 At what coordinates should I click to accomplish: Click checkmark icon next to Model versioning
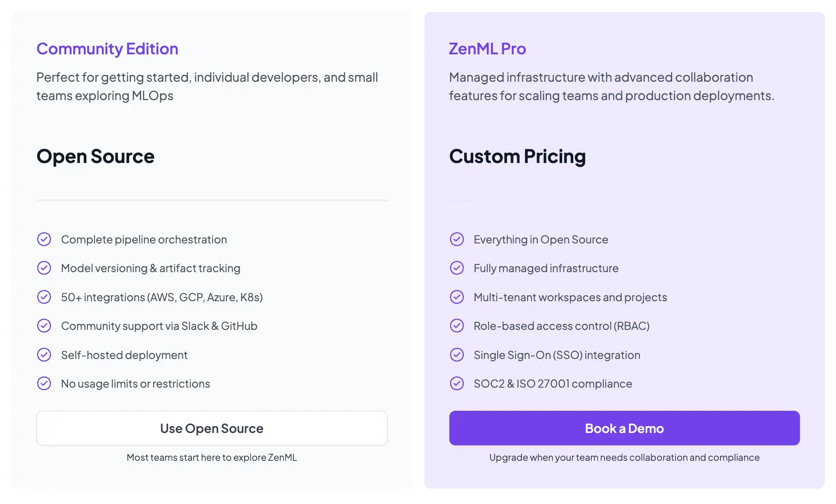click(44, 268)
